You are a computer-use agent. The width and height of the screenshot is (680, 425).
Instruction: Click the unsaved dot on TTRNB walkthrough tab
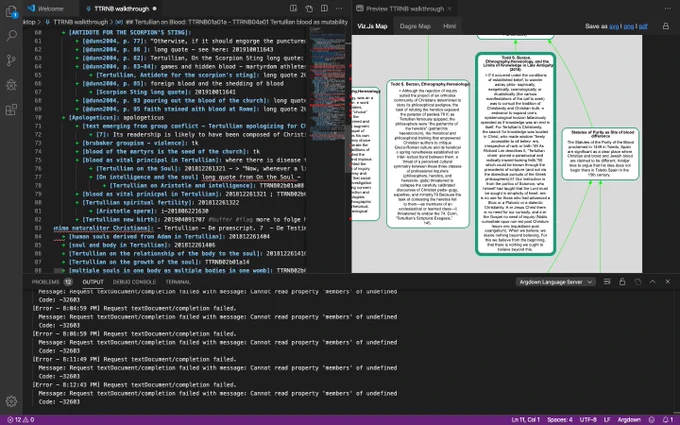[x=155, y=9]
